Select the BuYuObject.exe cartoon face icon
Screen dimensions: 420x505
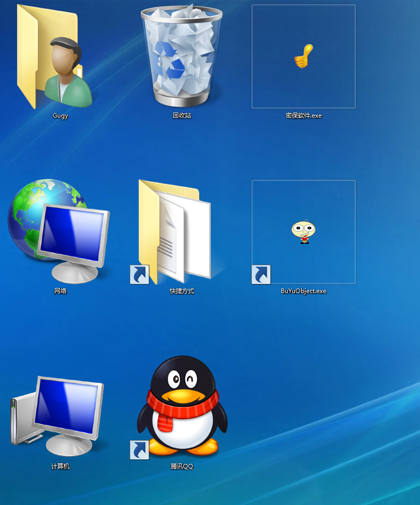click(x=303, y=232)
